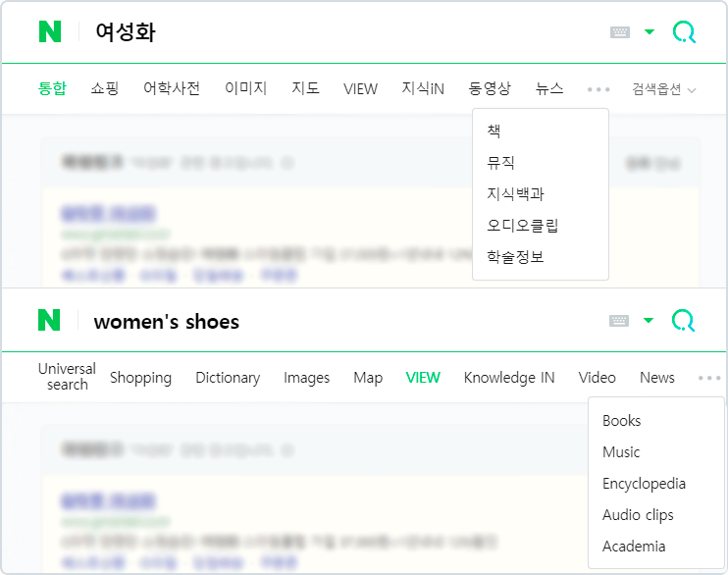Click the search magnifier icon for 여성화
Viewport: 728px width, 575px height.
point(685,32)
